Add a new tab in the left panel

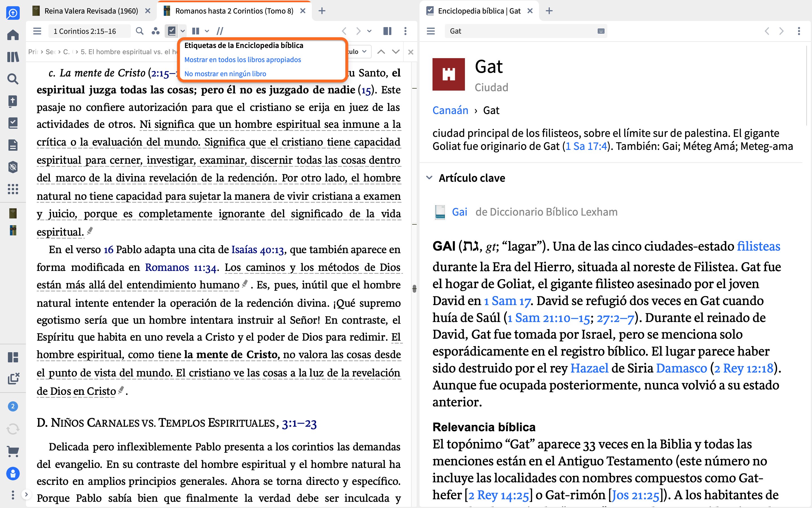coord(322,11)
